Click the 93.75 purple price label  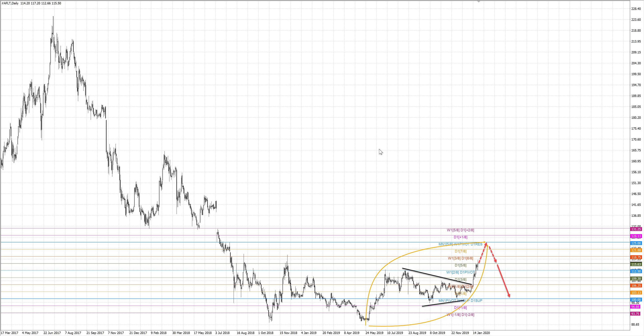pyautogui.click(x=635, y=314)
